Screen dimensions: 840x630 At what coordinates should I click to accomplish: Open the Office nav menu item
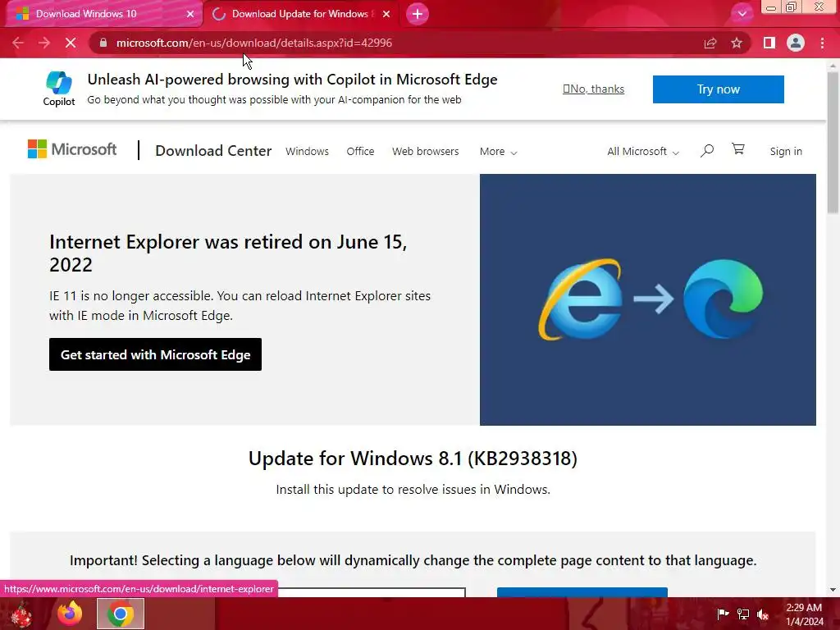360,152
